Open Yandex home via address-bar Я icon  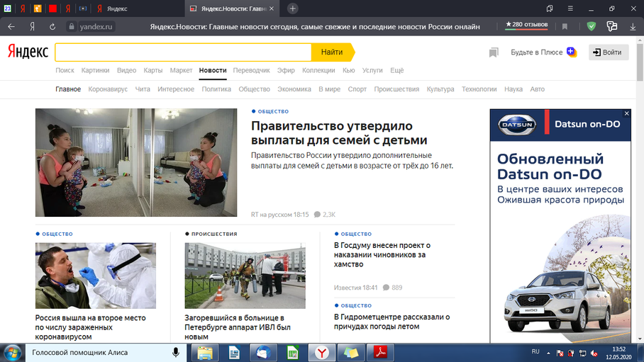(32, 27)
